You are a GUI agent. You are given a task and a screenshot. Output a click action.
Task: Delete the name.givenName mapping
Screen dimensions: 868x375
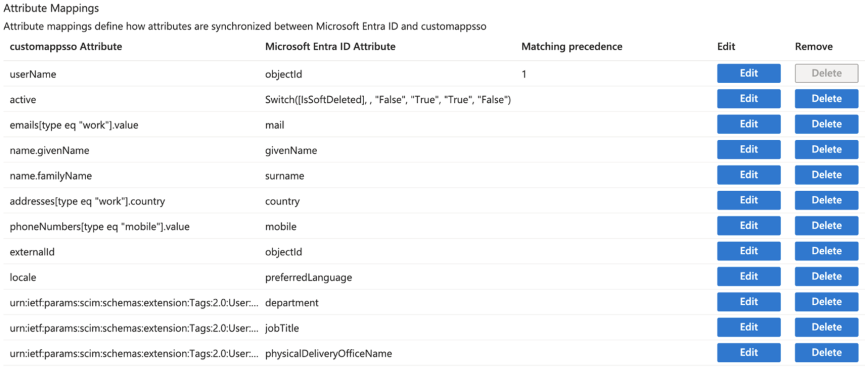[827, 149]
